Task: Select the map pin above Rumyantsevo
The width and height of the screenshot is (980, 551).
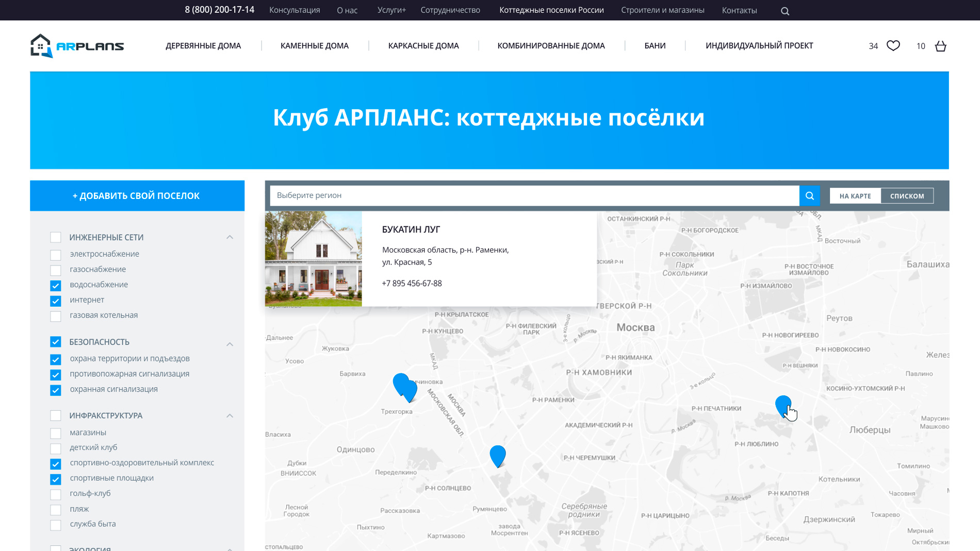Action: pyautogui.click(x=497, y=455)
